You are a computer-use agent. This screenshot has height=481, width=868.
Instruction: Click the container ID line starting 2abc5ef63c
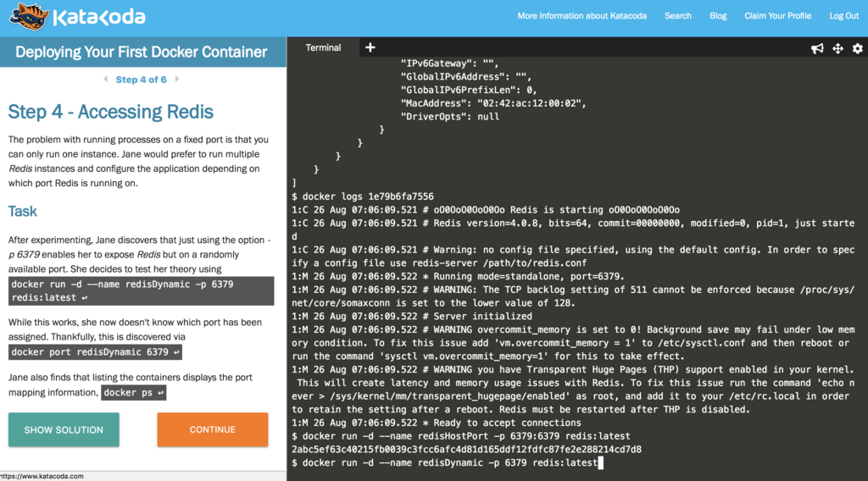467,450
